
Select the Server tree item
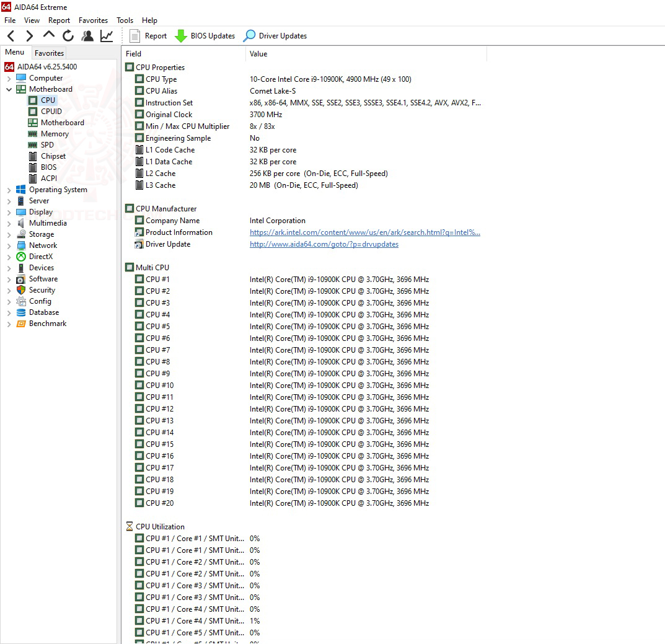click(x=33, y=201)
